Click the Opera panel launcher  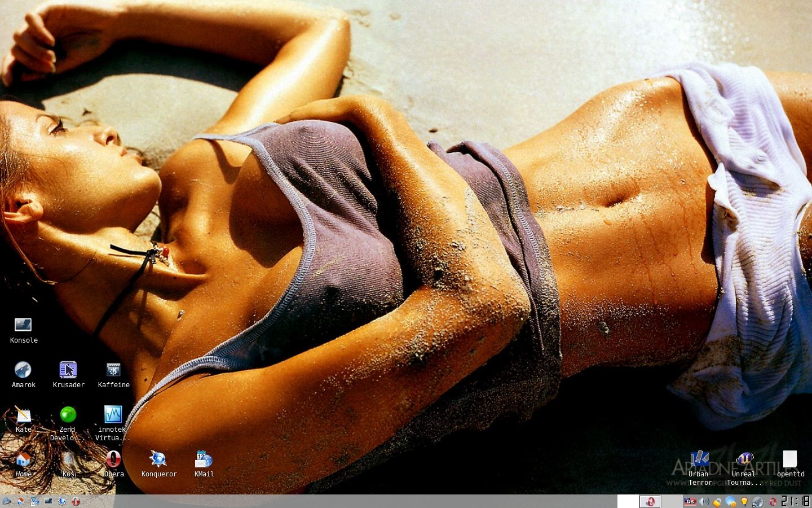(x=76, y=501)
